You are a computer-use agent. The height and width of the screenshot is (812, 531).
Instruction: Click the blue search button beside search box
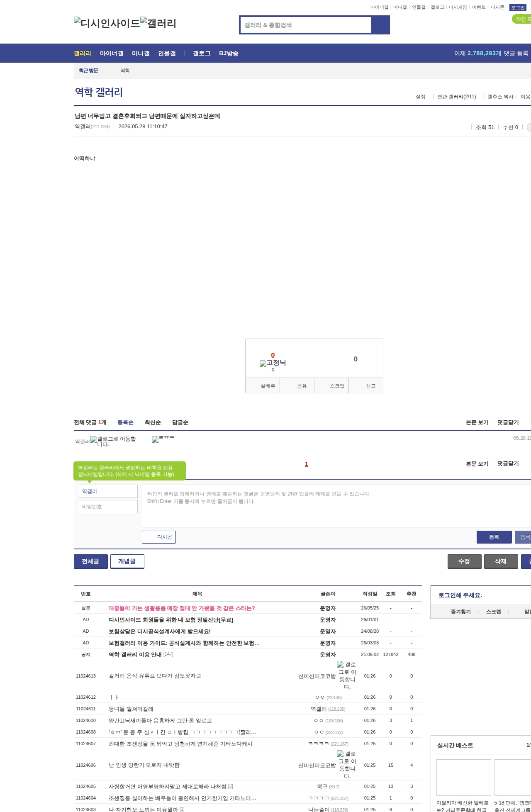tap(380, 25)
